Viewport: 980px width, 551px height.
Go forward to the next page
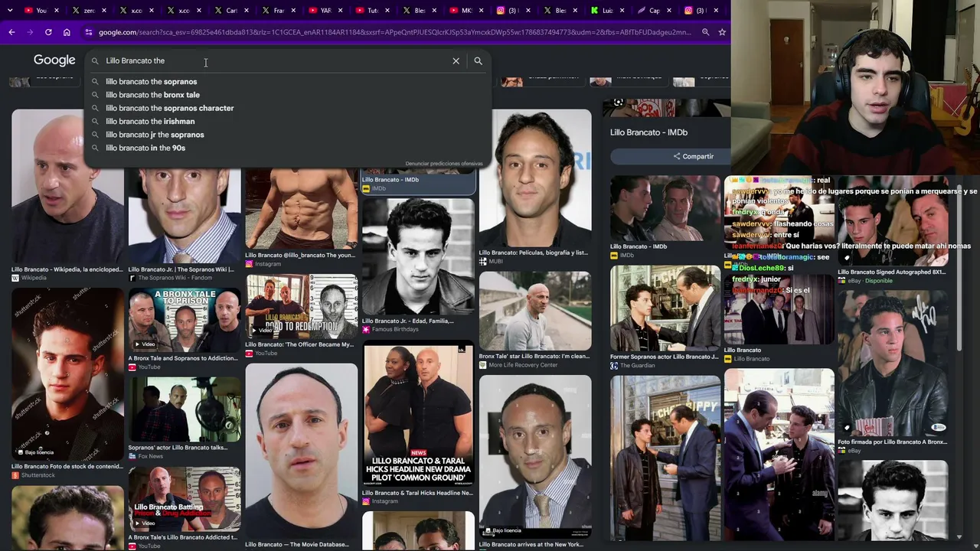(x=30, y=32)
